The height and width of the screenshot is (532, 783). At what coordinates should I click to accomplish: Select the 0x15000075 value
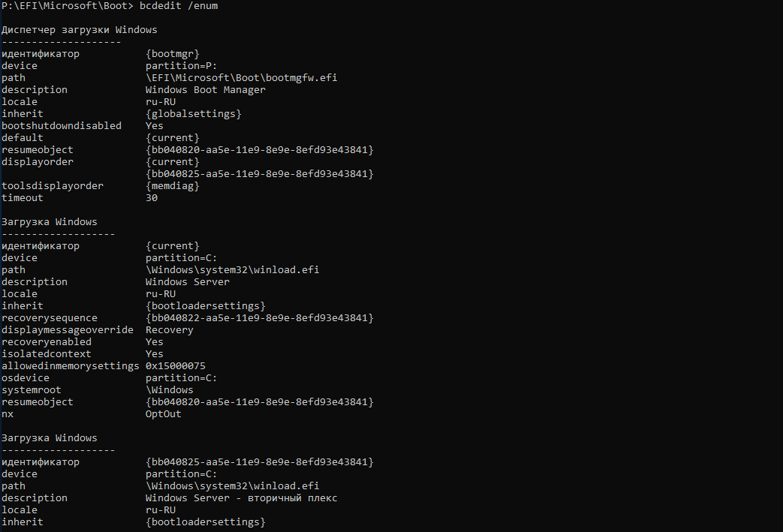[x=175, y=366]
